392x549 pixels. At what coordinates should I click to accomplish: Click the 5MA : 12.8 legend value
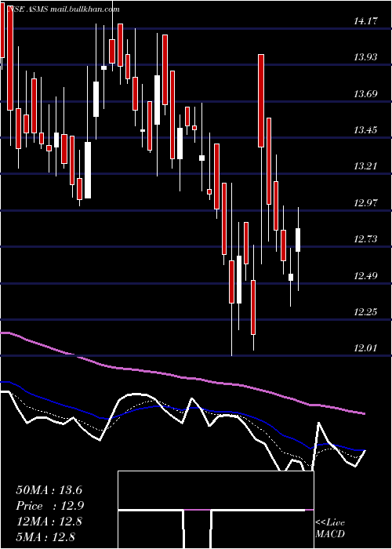[x=45, y=537]
